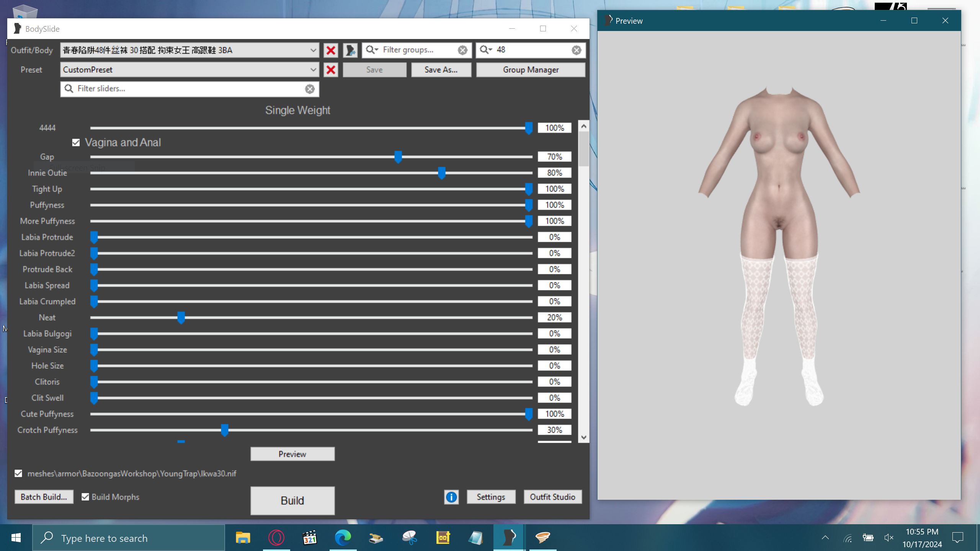Click the Hole Size slider handle
980x551 pixels.
point(94,366)
